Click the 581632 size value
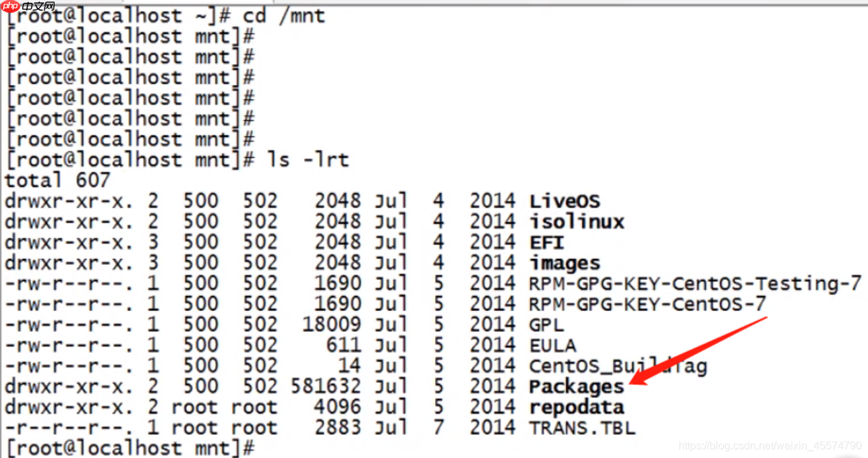The height and width of the screenshot is (458, 868). [326, 387]
